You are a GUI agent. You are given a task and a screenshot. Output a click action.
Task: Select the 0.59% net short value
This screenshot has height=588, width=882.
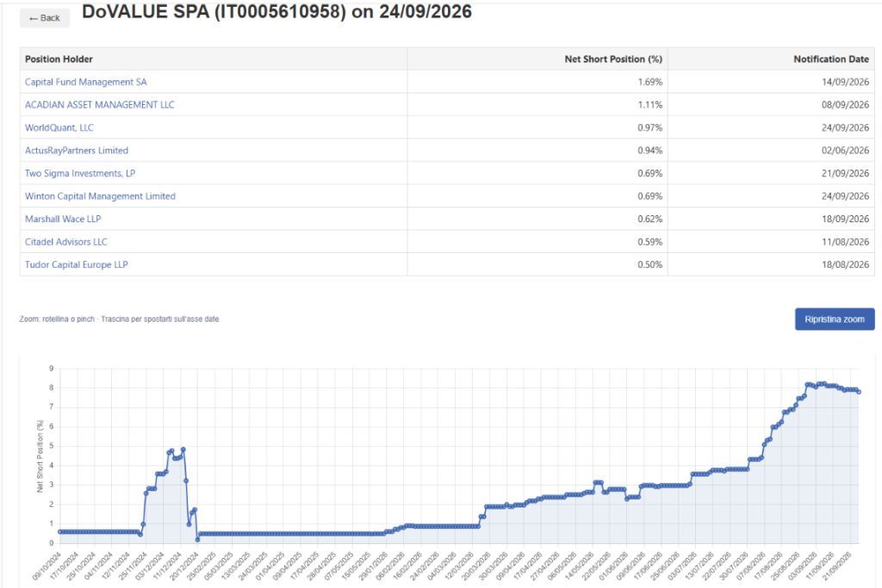(649, 242)
